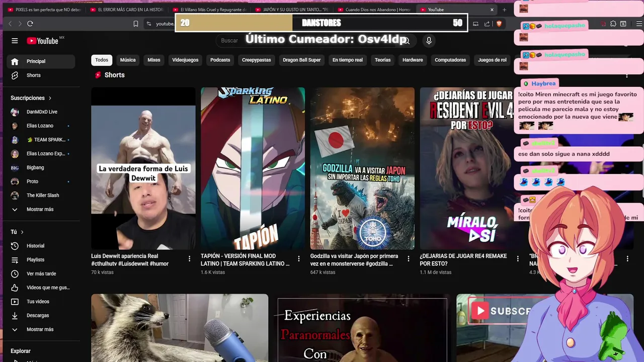Select the Todos filter chip
The height and width of the screenshot is (362, 644).
tap(102, 60)
